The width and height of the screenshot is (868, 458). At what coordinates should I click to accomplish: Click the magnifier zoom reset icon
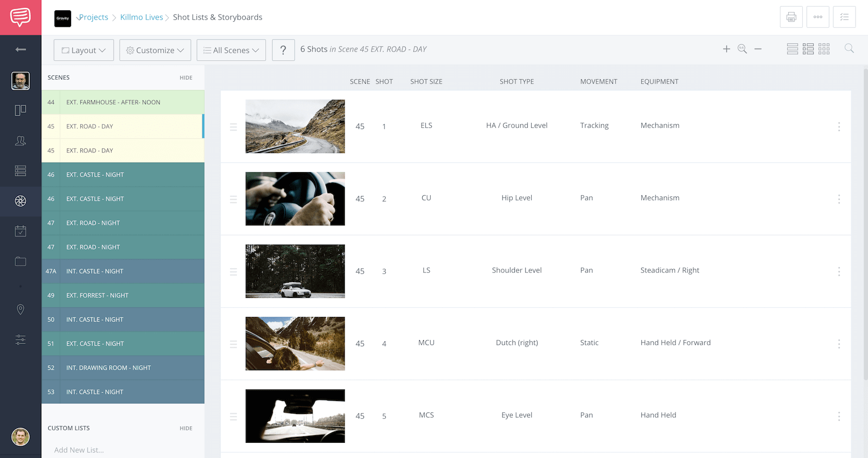[742, 49]
